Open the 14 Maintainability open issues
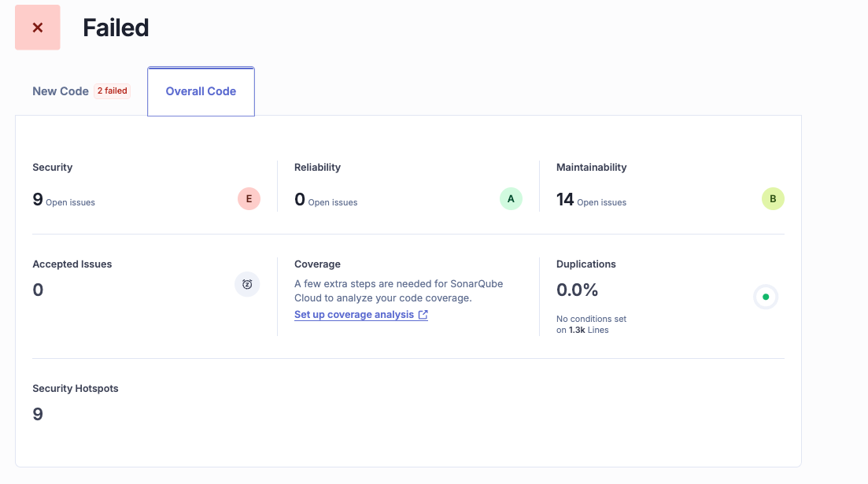Image resolution: width=868 pixels, height=484 pixels. (565, 200)
